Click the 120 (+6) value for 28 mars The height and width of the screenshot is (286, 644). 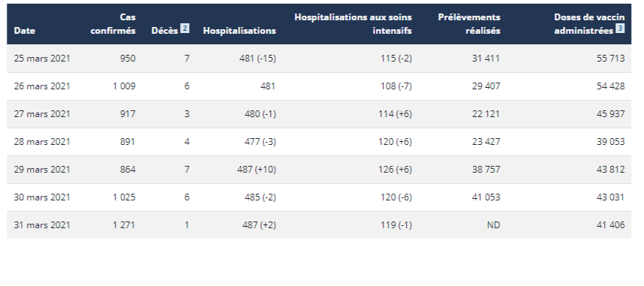tap(395, 142)
